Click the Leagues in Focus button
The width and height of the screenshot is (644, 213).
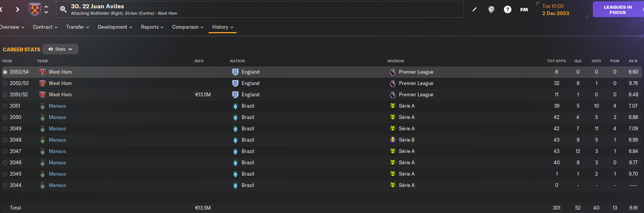pos(618,10)
